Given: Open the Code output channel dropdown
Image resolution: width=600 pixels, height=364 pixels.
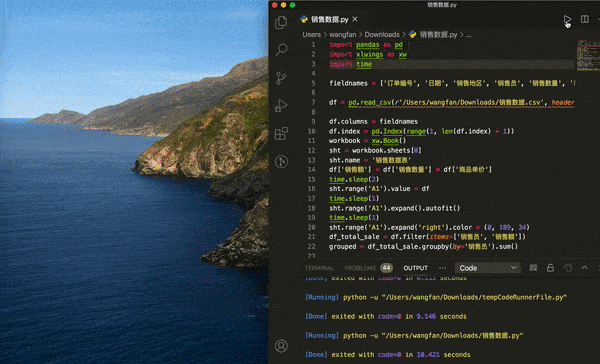Looking at the screenshot, I should coord(488,268).
